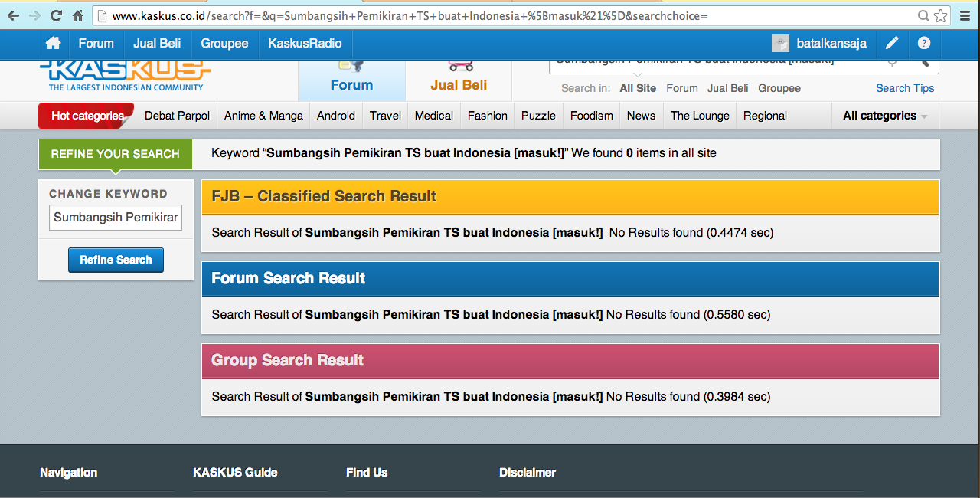Open the help question mark icon

click(x=924, y=44)
